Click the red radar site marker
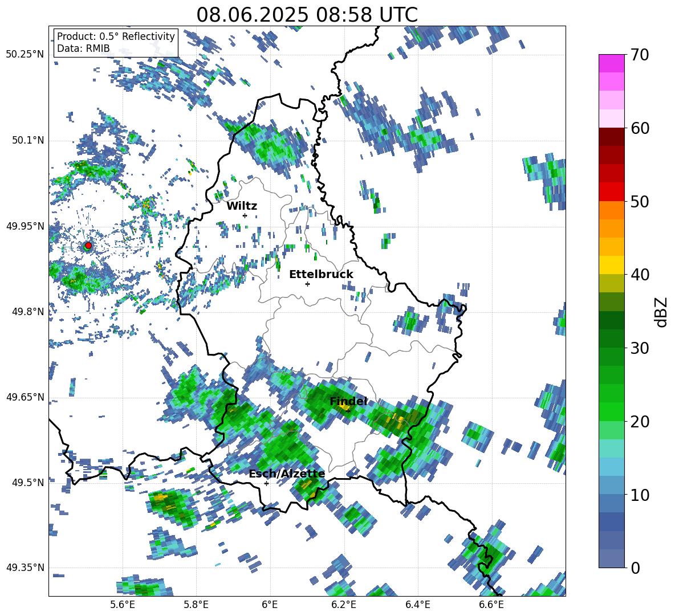 point(88,246)
